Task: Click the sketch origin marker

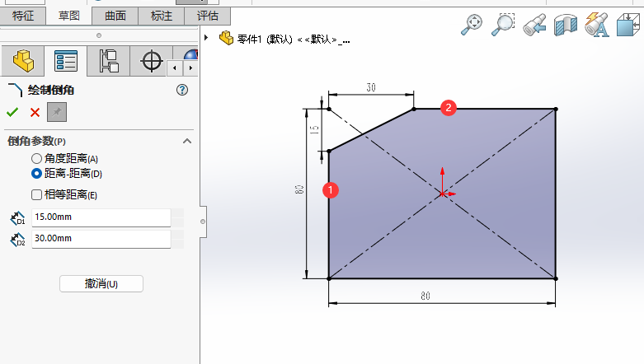Action: pyautogui.click(x=442, y=194)
